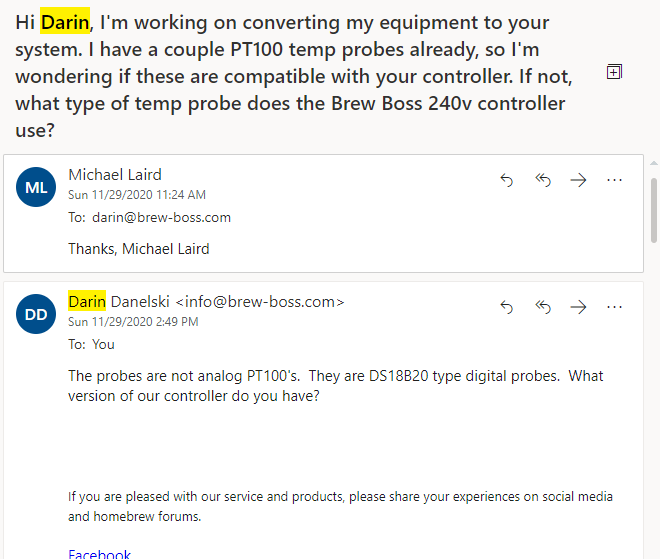Screen dimensions: 660x559
Task: Click sender name Darin Danelski
Action: pos(119,302)
